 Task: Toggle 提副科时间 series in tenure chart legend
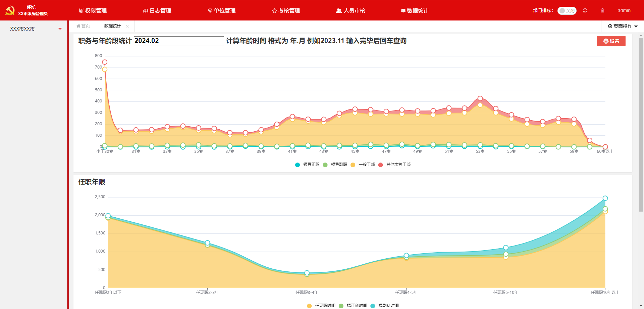click(x=385, y=306)
